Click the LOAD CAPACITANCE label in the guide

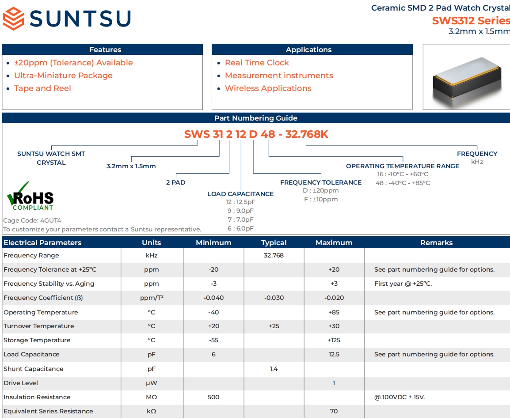[x=240, y=194]
